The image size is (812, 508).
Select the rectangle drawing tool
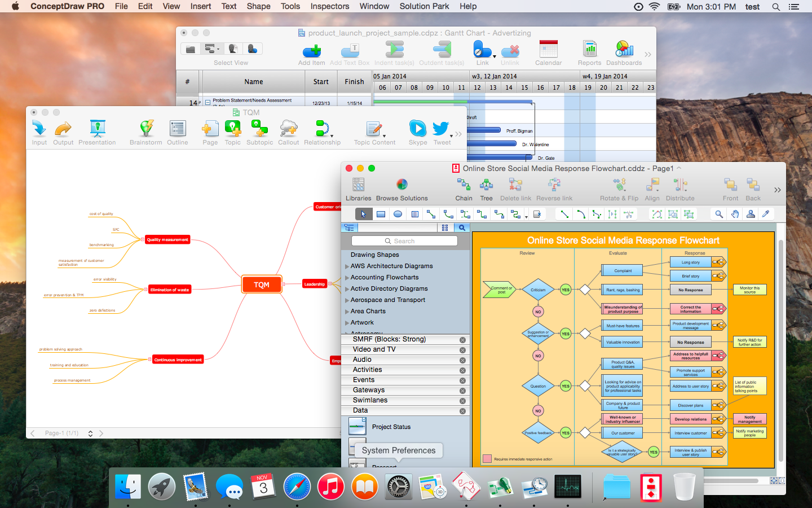[381, 214]
